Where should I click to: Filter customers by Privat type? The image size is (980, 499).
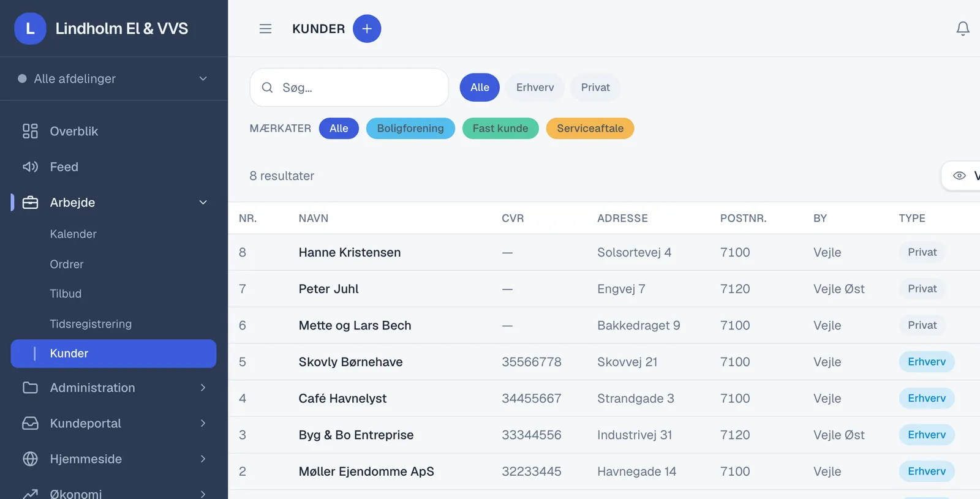[595, 88]
